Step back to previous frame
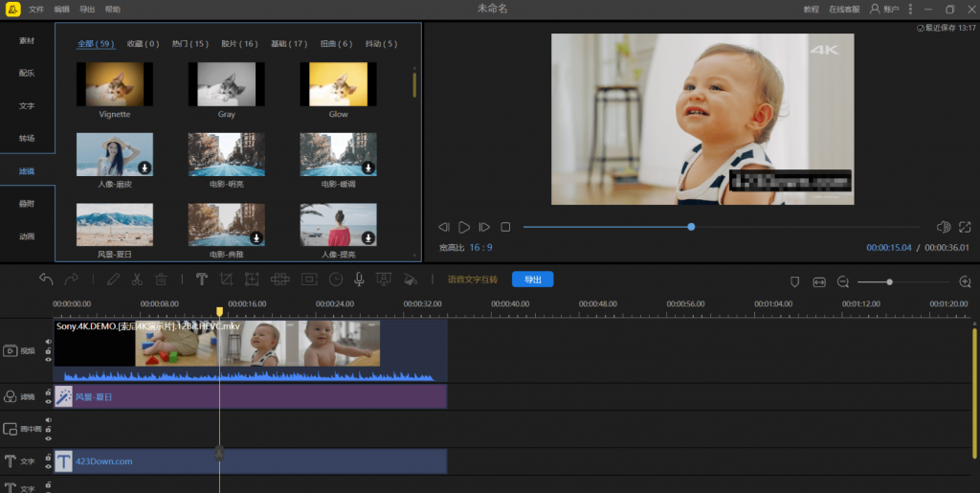 (x=444, y=227)
